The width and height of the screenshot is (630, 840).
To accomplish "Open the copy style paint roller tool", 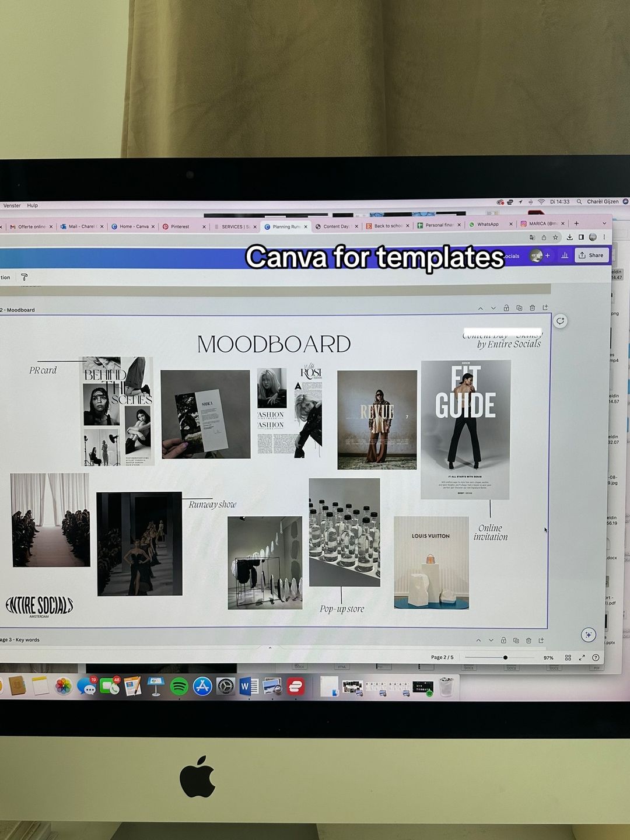I will [24, 277].
